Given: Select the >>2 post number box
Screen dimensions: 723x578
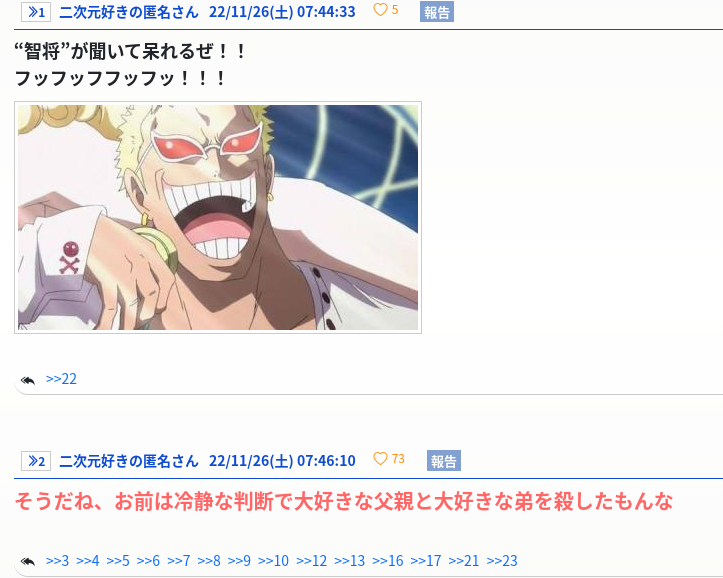Looking at the screenshot, I should click(36, 461).
